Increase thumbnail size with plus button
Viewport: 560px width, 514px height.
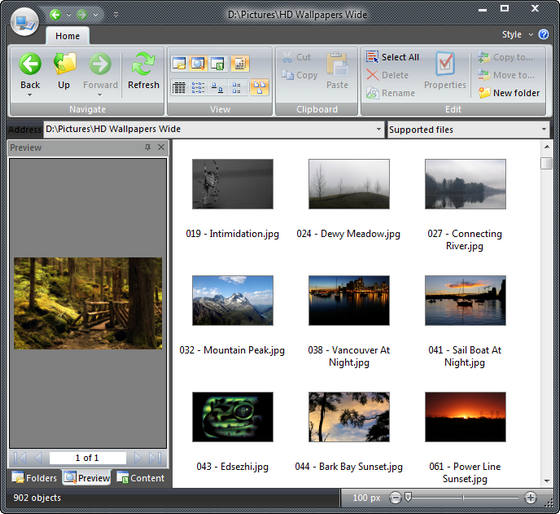[x=530, y=497]
